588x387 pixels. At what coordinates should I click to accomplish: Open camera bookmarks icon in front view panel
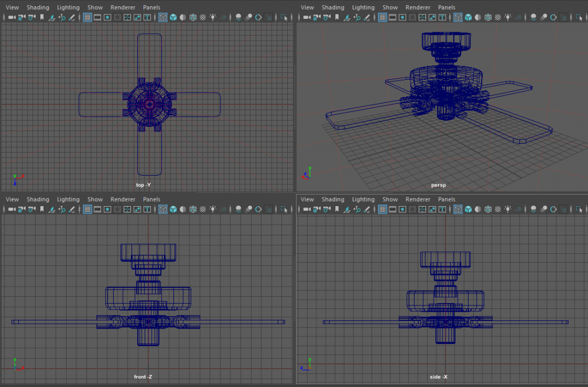[x=41, y=210]
